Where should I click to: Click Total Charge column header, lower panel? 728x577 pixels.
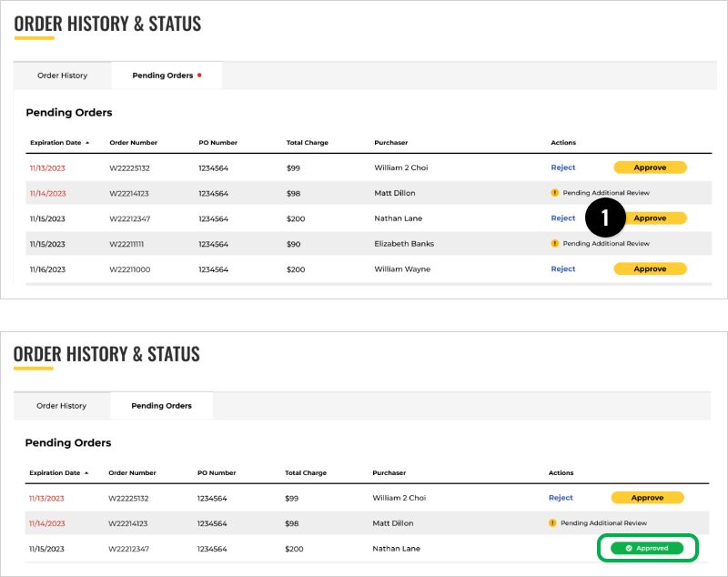click(x=306, y=472)
